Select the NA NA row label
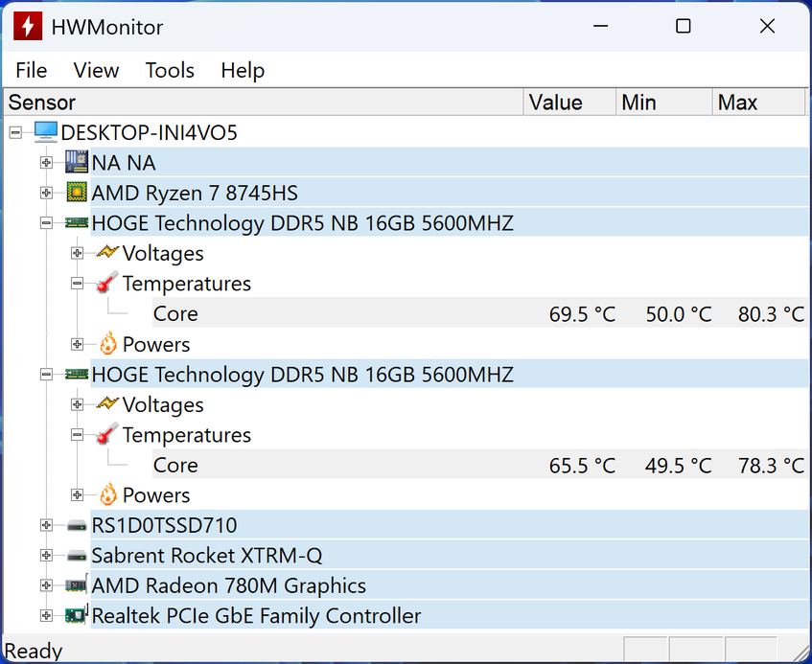Image resolution: width=812 pixels, height=664 pixels. pos(124,163)
